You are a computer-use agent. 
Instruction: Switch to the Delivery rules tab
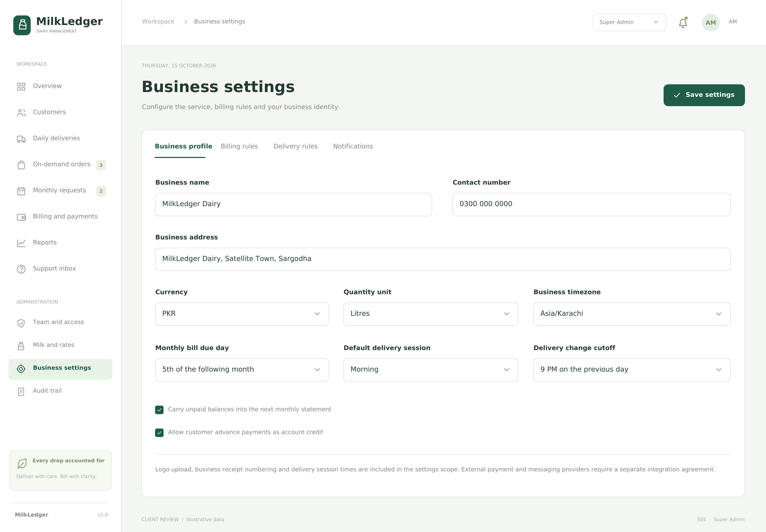(295, 146)
